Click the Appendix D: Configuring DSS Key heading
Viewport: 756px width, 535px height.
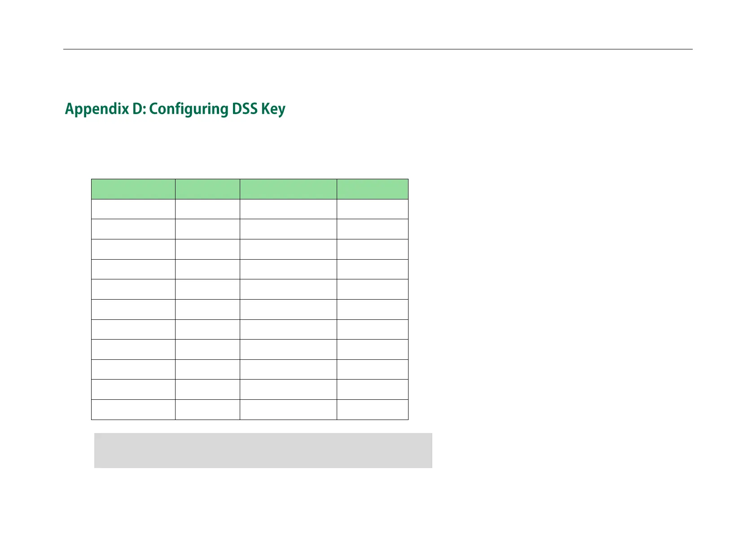[175, 109]
